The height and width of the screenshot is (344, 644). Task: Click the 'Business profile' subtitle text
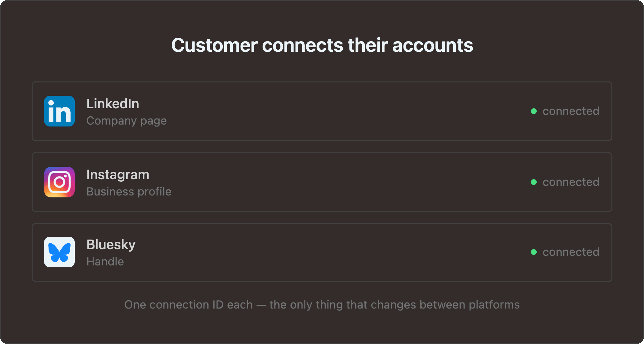[x=129, y=192]
